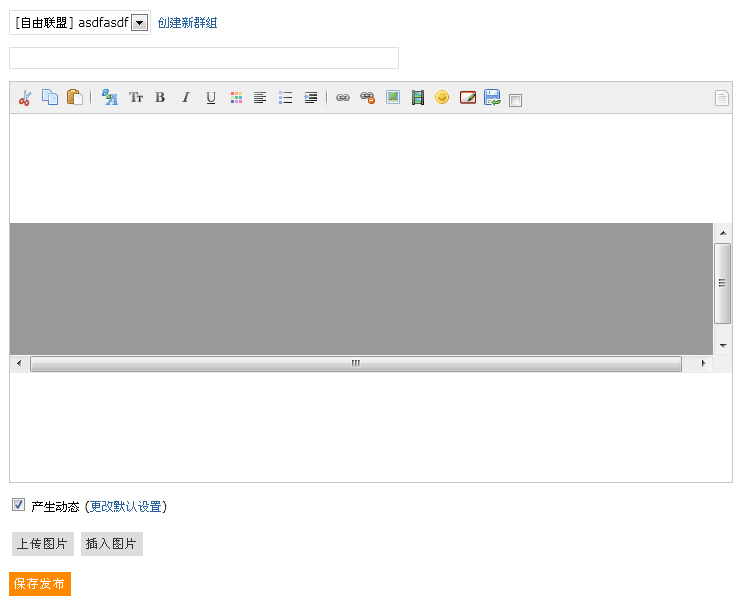The height and width of the screenshot is (602, 739).
Task: Click the orange 保存发布 button
Action: [40, 584]
